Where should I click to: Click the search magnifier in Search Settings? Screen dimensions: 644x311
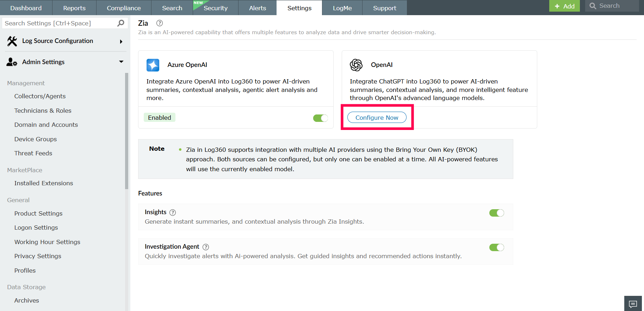pos(121,23)
